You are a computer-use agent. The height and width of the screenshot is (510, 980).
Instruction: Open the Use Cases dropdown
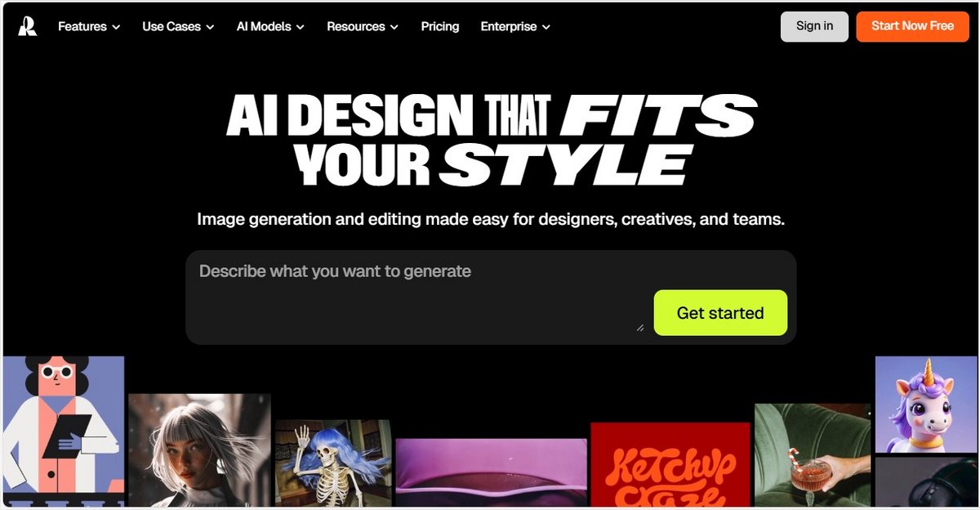coord(178,26)
